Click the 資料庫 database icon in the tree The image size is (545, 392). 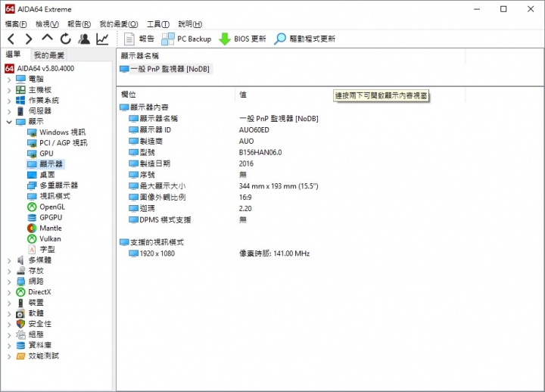click(20, 345)
